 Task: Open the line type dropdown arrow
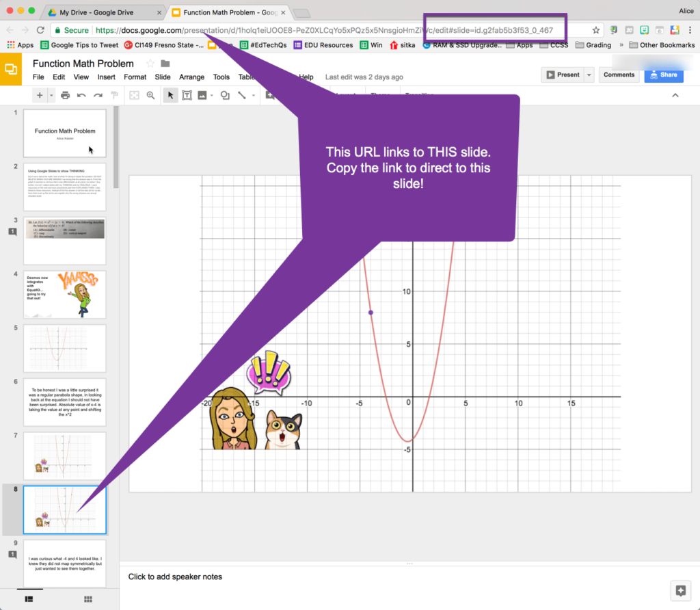[x=253, y=95]
